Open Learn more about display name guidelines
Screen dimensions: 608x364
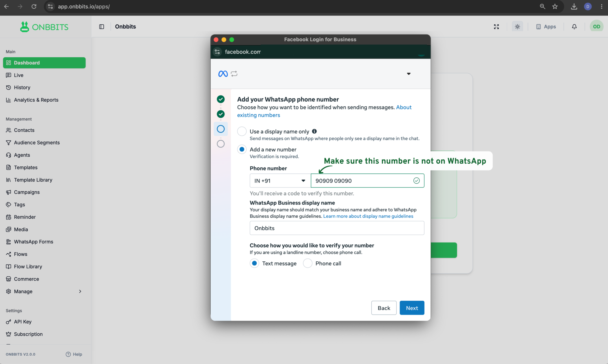(368, 216)
